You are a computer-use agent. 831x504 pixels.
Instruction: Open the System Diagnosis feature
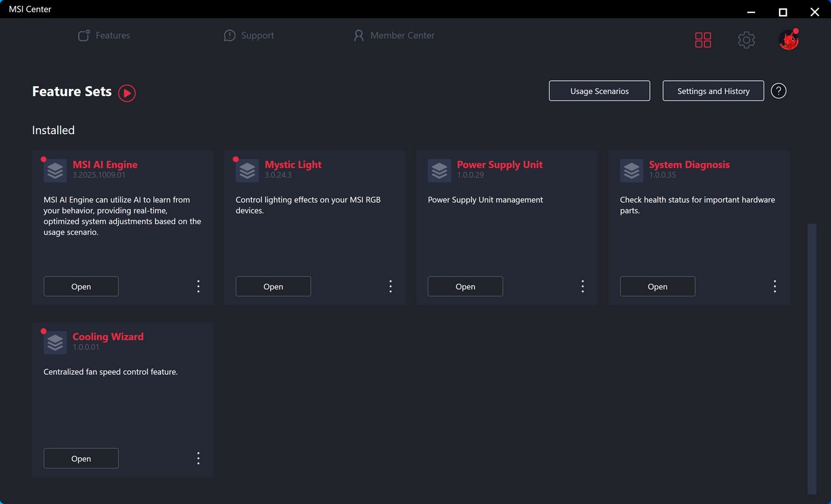(x=657, y=287)
